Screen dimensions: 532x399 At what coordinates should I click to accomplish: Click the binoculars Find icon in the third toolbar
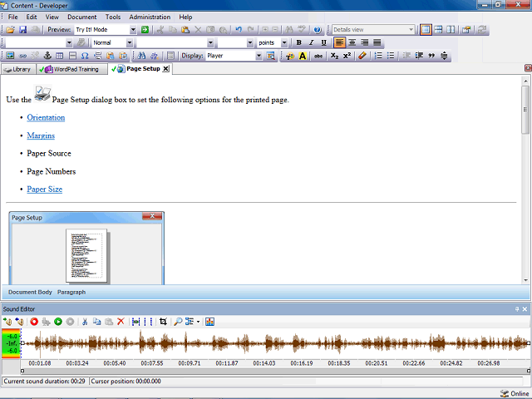[x=142, y=56]
